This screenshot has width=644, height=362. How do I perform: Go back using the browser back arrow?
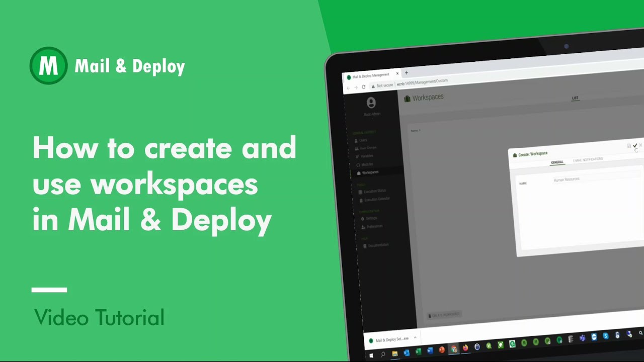(x=348, y=88)
